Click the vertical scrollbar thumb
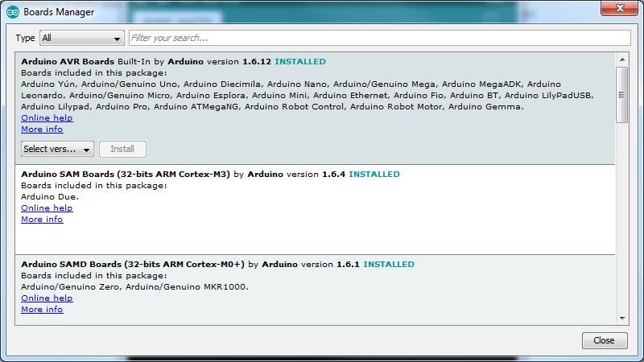 click(622, 95)
